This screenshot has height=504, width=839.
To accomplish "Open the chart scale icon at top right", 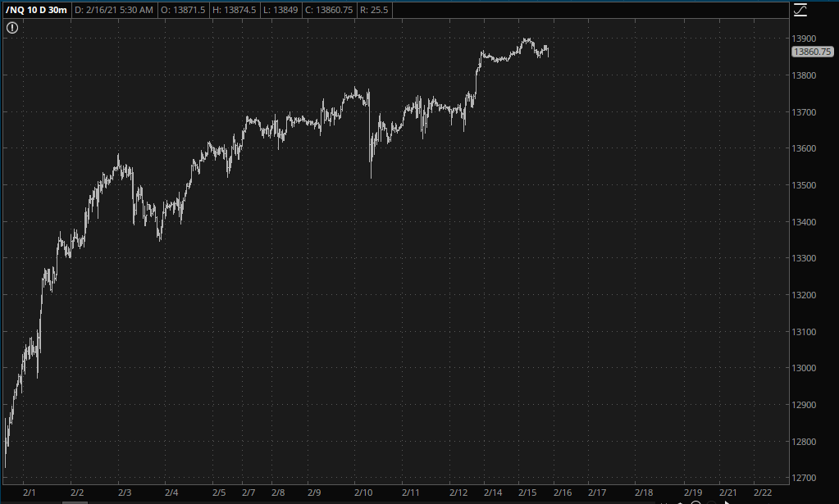I will click(800, 10).
